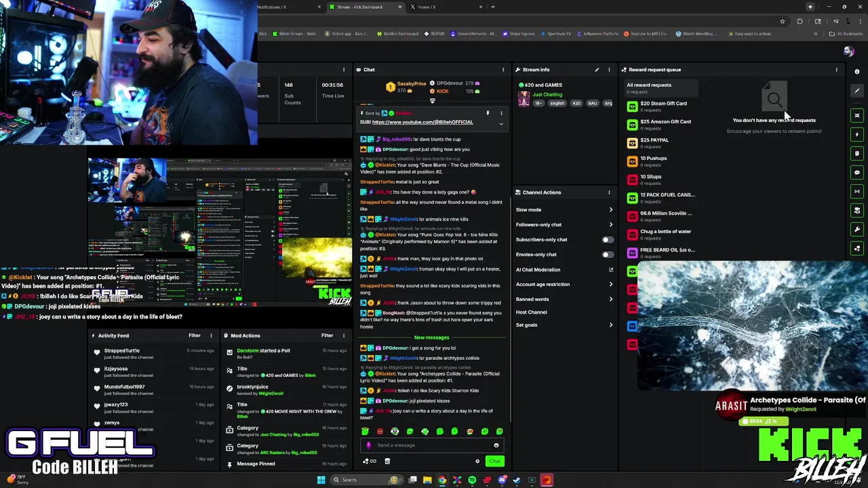Open the Chat panel three-dot menu
Screen dimensions: 868x488
tap(503, 70)
